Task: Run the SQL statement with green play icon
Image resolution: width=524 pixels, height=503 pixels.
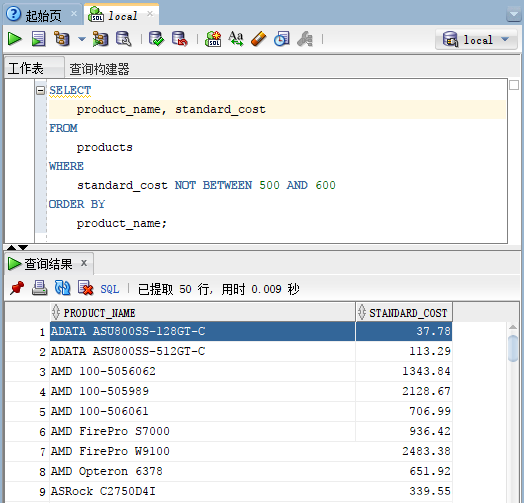Action: (14, 39)
